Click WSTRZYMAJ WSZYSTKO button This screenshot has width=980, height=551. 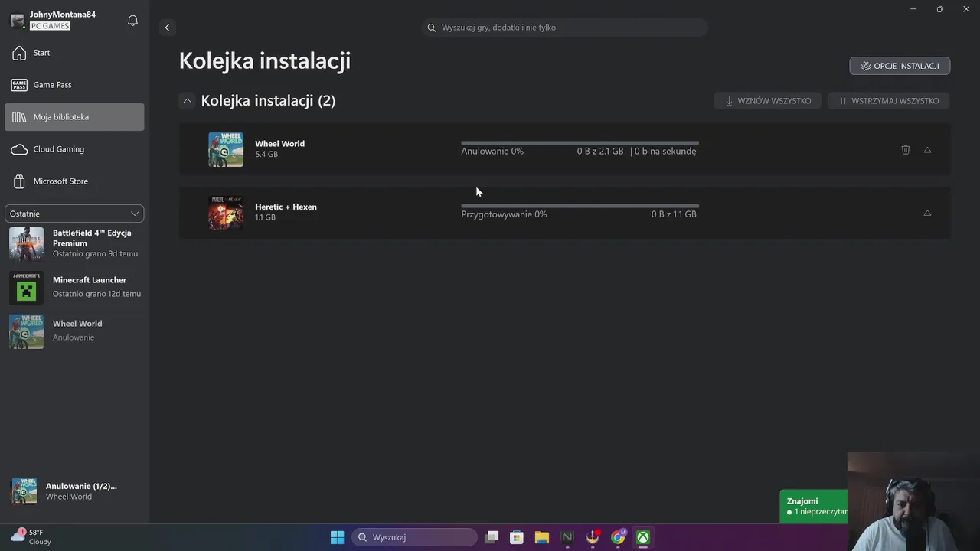[x=889, y=101]
